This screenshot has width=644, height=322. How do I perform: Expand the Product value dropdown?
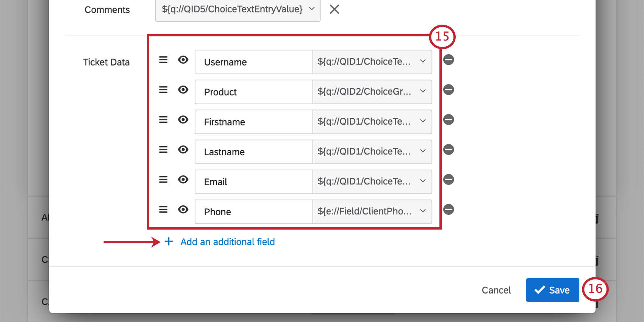tap(372, 92)
